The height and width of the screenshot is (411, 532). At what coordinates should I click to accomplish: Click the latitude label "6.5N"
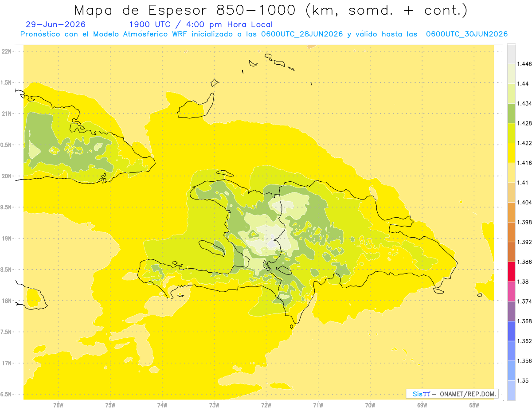[7, 395]
